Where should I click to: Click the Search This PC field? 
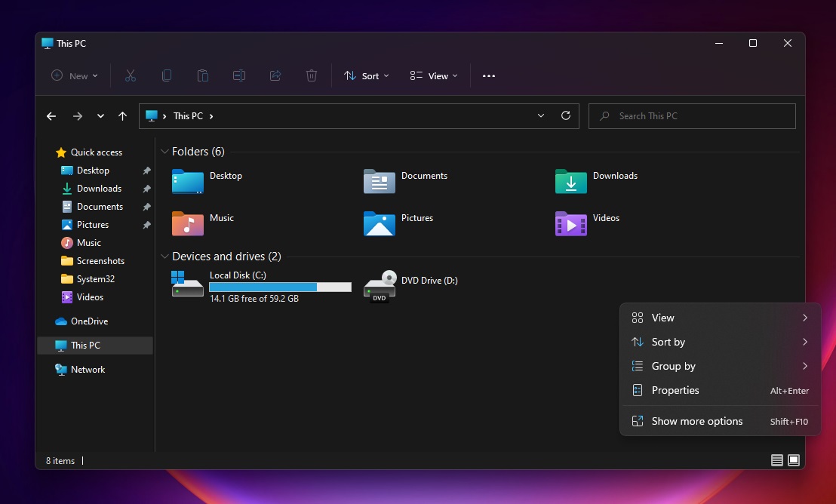coord(692,115)
